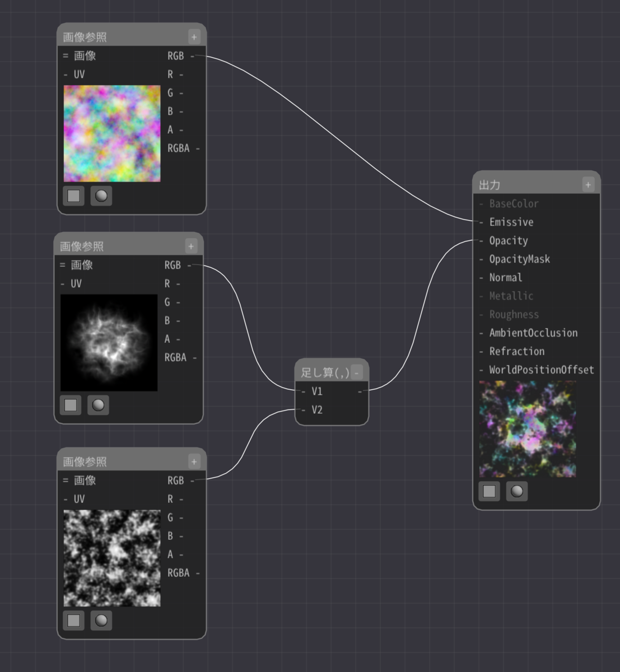
Task: Select the rainbow noise texture thumbnail
Action: coord(112,133)
